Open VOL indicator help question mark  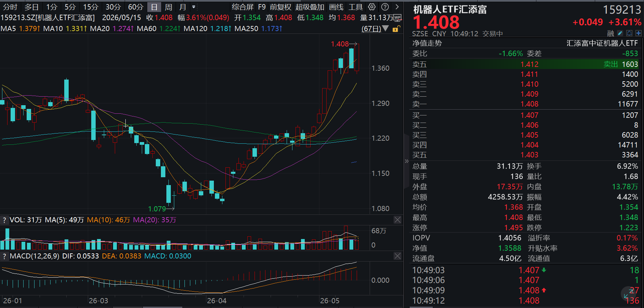pyautogui.click(x=4, y=220)
